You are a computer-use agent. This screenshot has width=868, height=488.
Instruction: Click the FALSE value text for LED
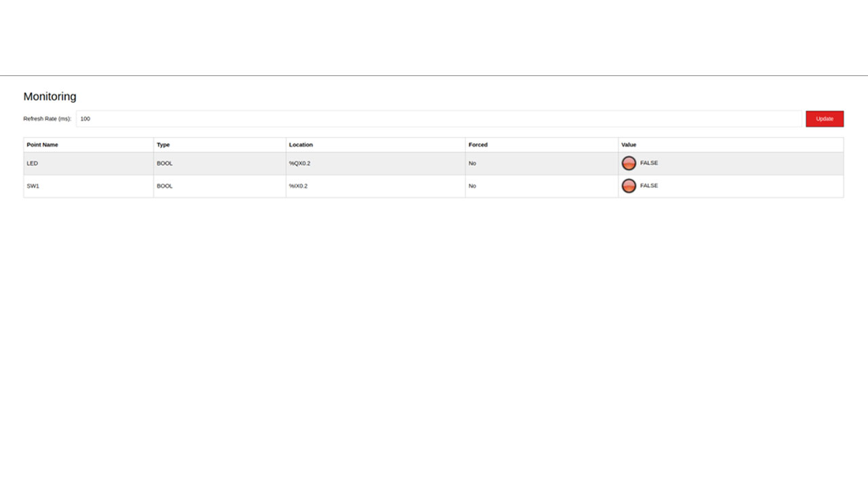pos(649,163)
